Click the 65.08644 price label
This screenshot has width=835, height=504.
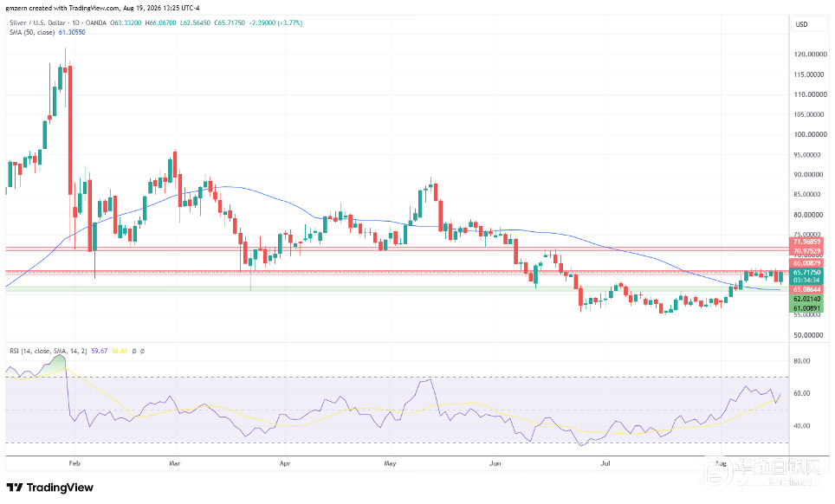806,289
